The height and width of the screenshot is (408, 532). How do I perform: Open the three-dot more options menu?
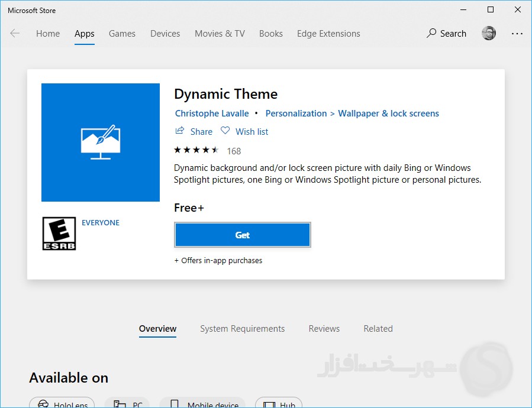click(x=517, y=34)
